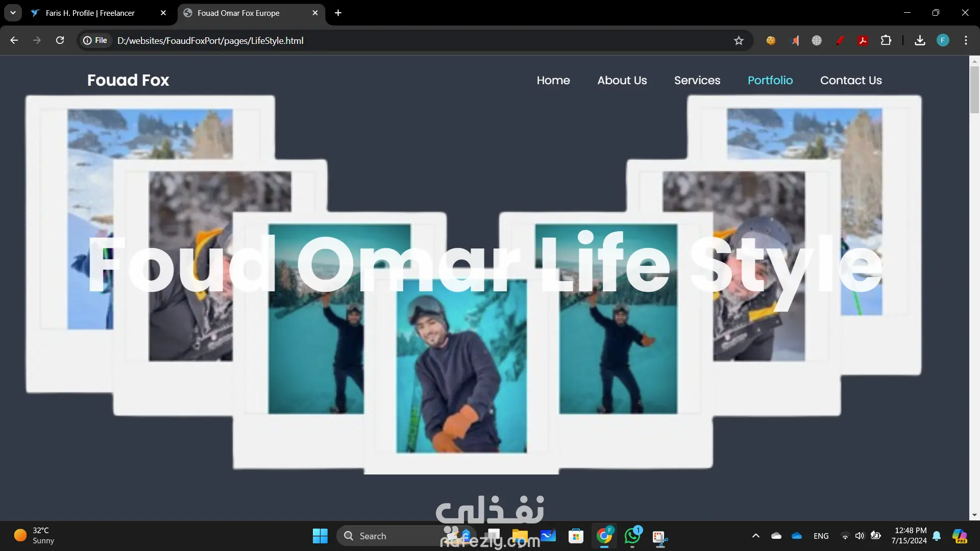The height and width of the screenshot is (551, 980).
Task: Open the cookie extension icon
Action: 771,41
